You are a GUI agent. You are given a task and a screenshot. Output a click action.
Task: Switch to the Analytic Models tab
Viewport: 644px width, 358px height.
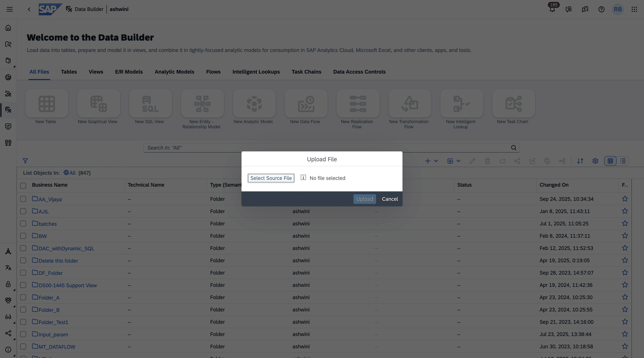(174, 72)
